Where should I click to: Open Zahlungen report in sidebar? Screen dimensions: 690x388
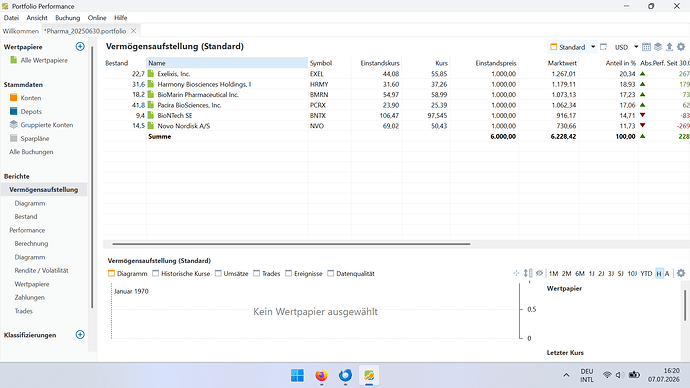[29, 297]
